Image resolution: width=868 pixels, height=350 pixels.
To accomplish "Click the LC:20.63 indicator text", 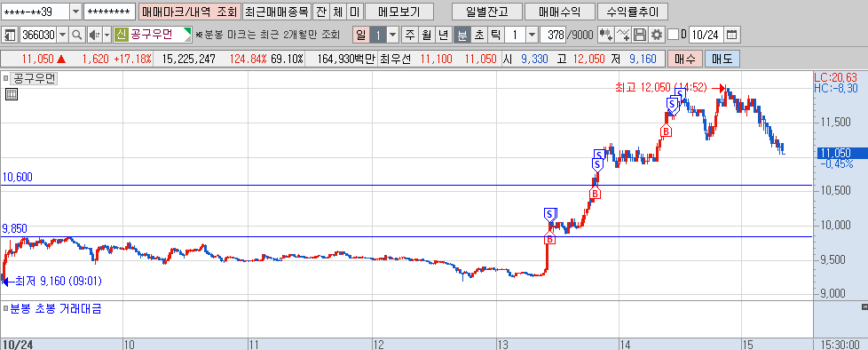I will pos(836,77).
